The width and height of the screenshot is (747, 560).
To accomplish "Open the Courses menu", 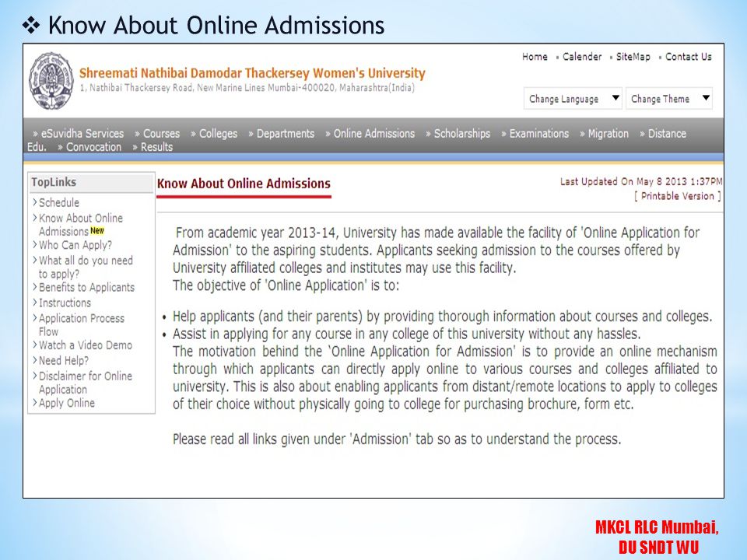I will click(x=162, y=133).
